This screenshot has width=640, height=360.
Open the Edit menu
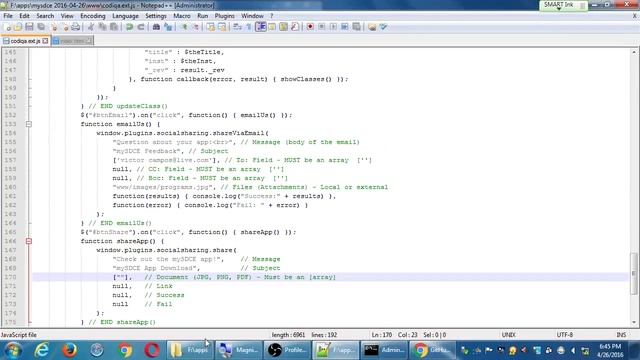[x=24, y=16]
